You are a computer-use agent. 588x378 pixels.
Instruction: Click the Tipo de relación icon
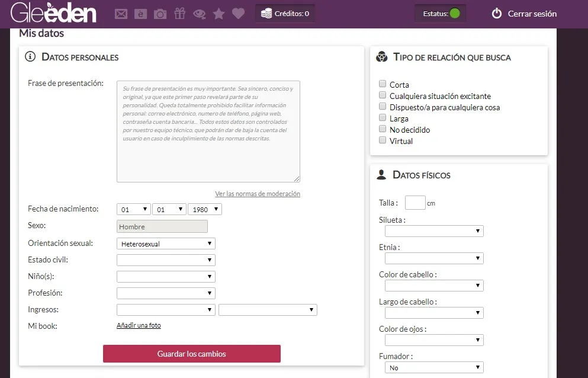tap(382, 57)
